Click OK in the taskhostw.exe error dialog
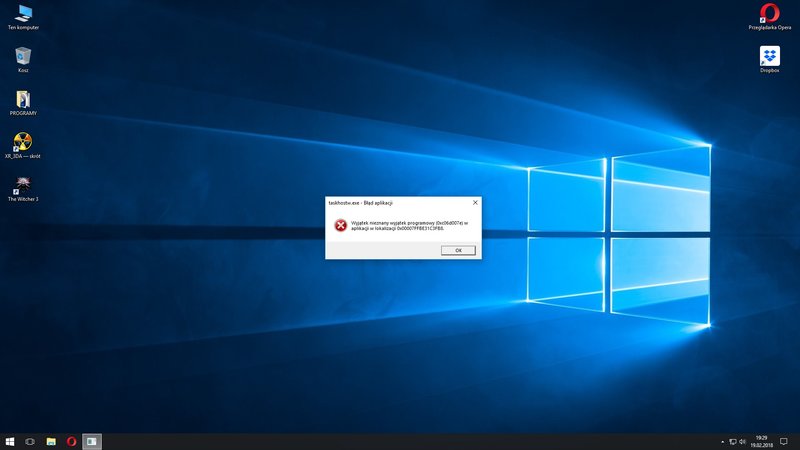This screenshot has width=800, height=450. [x=458, y=250]
